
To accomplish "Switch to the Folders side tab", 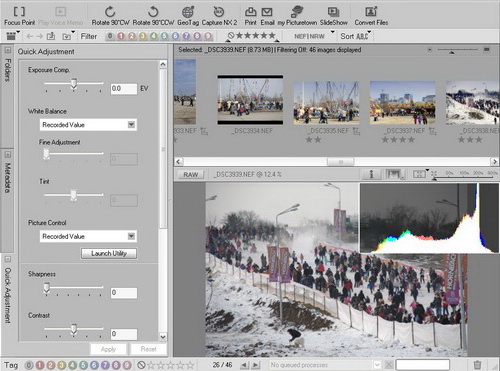I will click(8, 70).
